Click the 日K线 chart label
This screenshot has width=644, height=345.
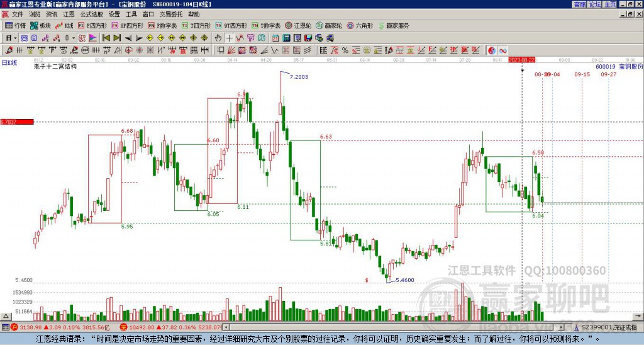(9, 63)
